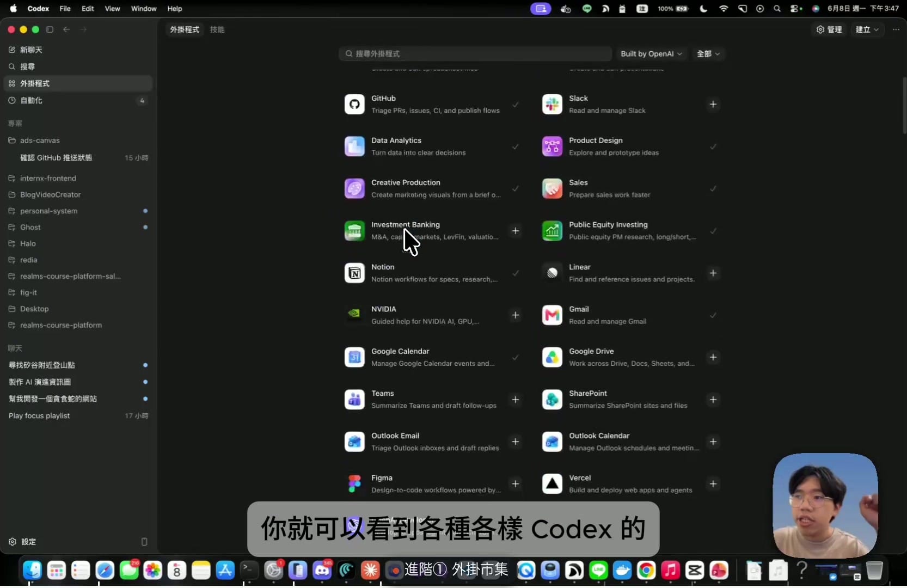The width and height of the screenshot is (907, 588).
Task: Add the Linear plugin with plus
Action: point(713,273)
